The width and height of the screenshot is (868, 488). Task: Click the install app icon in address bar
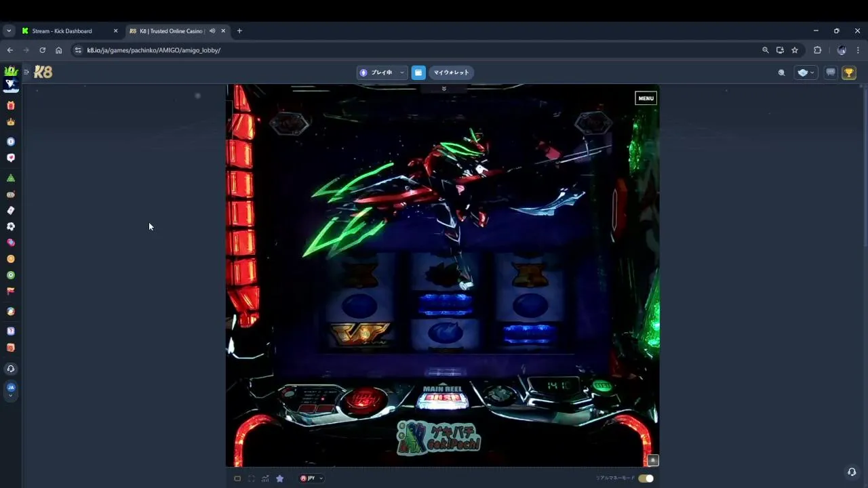point(780,50)
